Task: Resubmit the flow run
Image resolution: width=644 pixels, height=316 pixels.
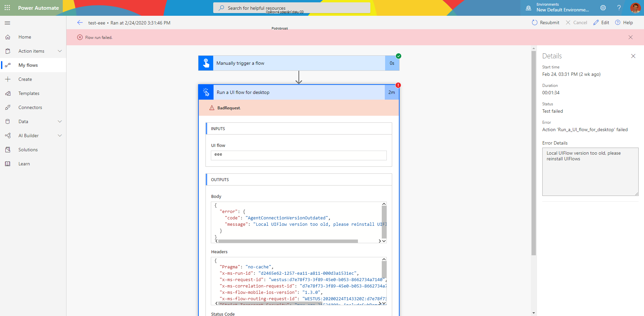Action: pyautogui.click(x=545, y=22)
